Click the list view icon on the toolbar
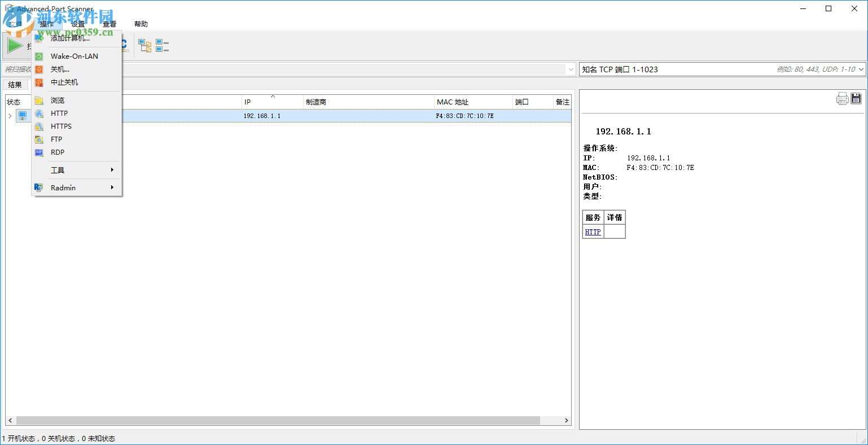868x445 pixels. click(162, 45)
